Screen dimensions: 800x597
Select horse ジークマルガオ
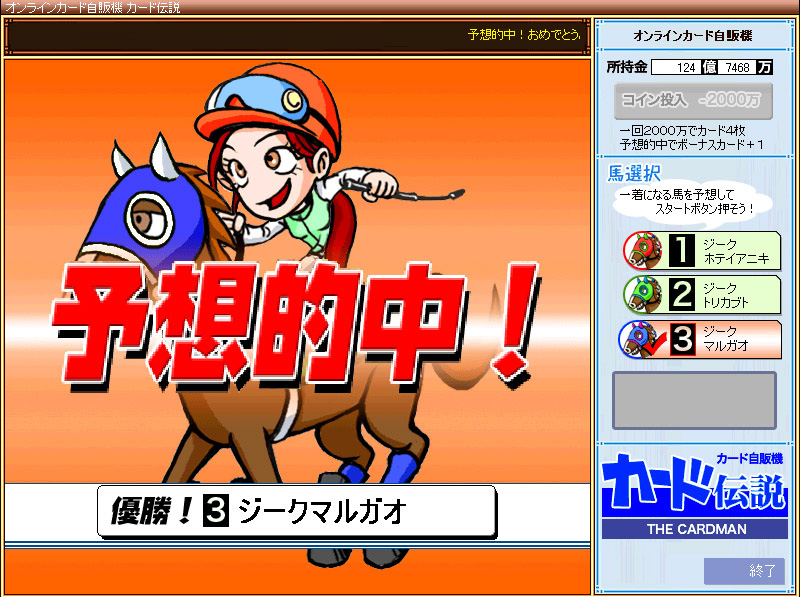[735, 339]
